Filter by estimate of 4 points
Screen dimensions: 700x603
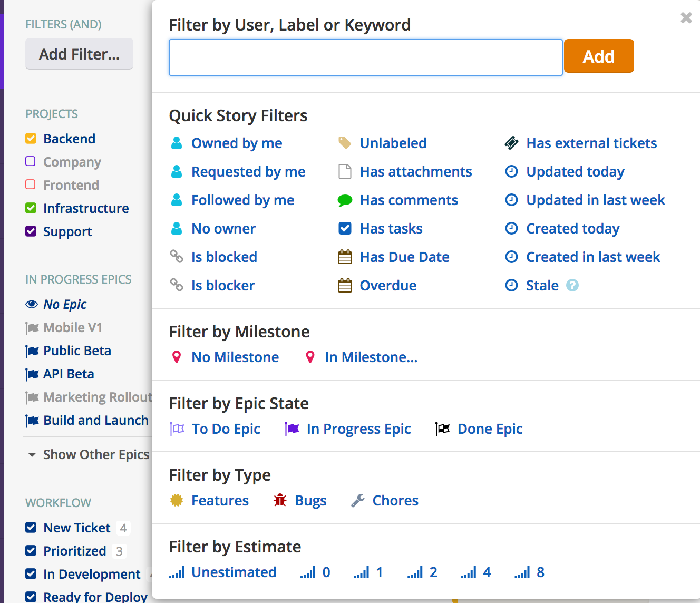click(475, 572)
